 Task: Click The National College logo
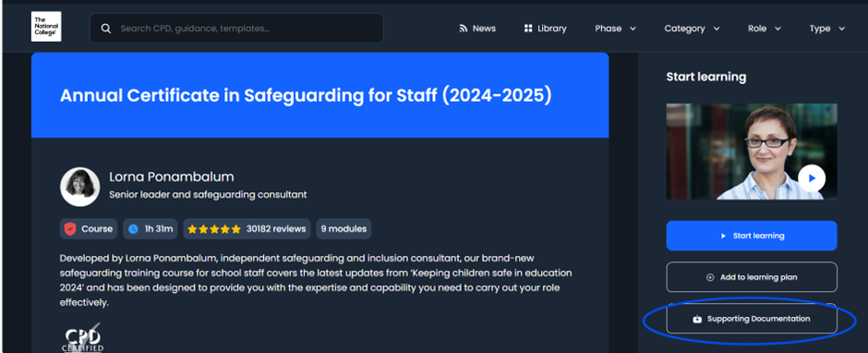[x=46, y=27]
